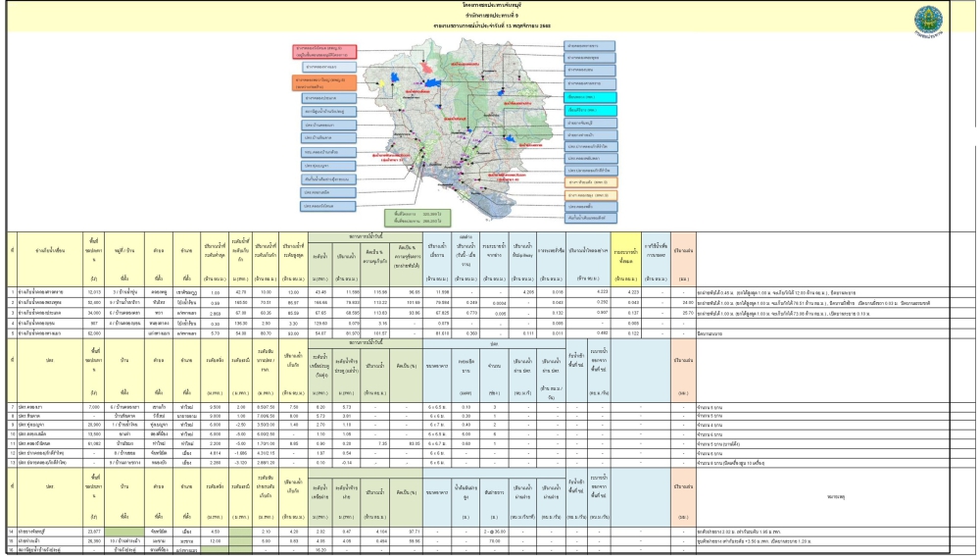
Task: Select the cell containing 23,877
Action: pos(94,531)
